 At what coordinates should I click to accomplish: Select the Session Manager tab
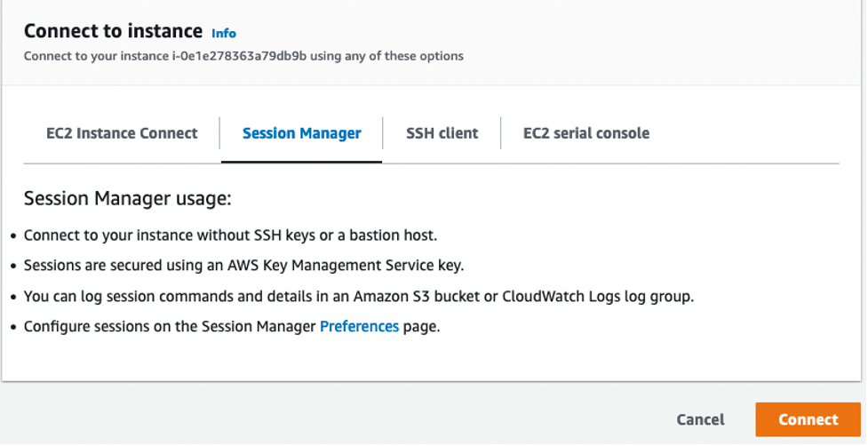pos(301,133)
